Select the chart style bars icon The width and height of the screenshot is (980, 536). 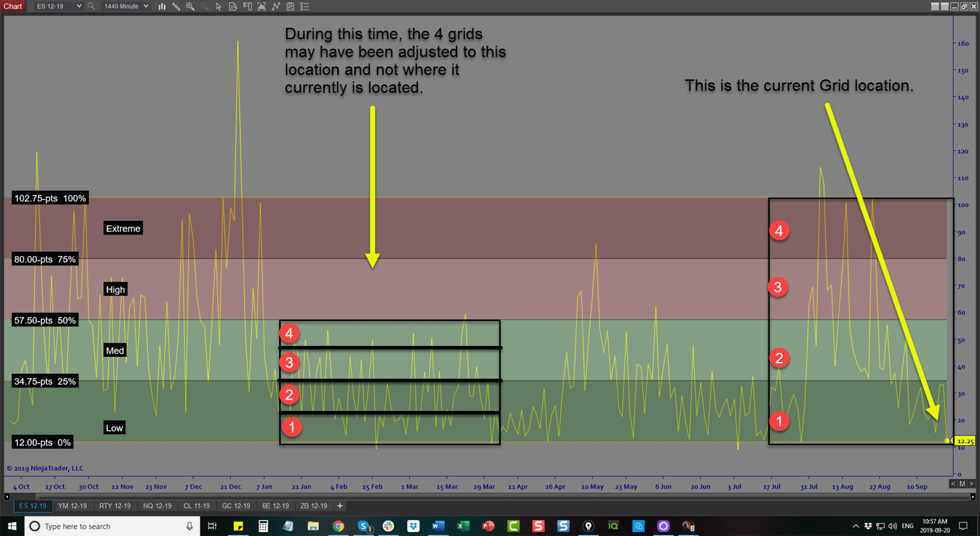click(x=162, y=6)
